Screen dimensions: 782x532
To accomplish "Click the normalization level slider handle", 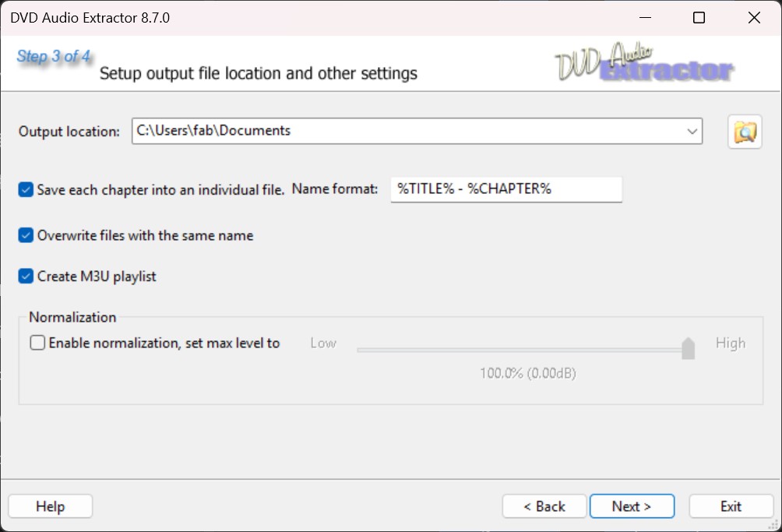I will click(688, 348).
